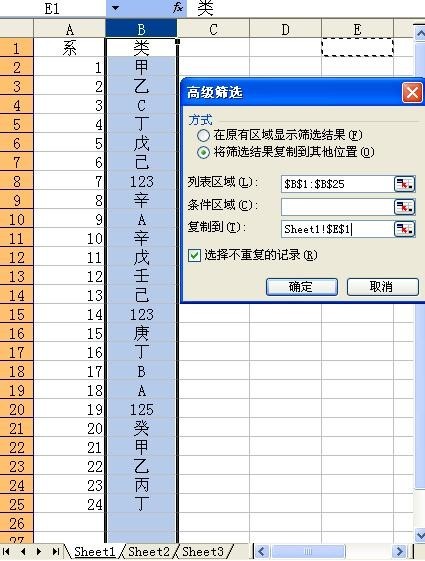This screenshot has height=561, width=425.
Task: Open the Name Box dropdown arrow
Action: [115, 8]
